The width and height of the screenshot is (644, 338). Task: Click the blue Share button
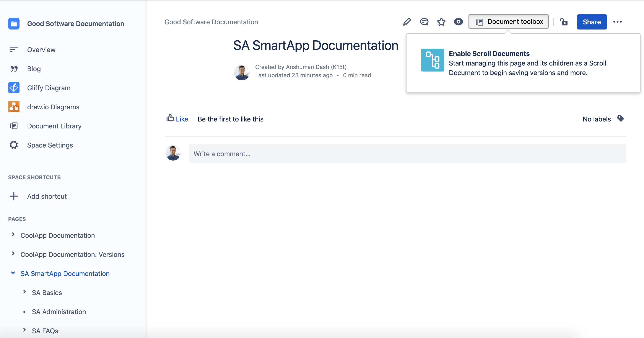click(592, 22)
